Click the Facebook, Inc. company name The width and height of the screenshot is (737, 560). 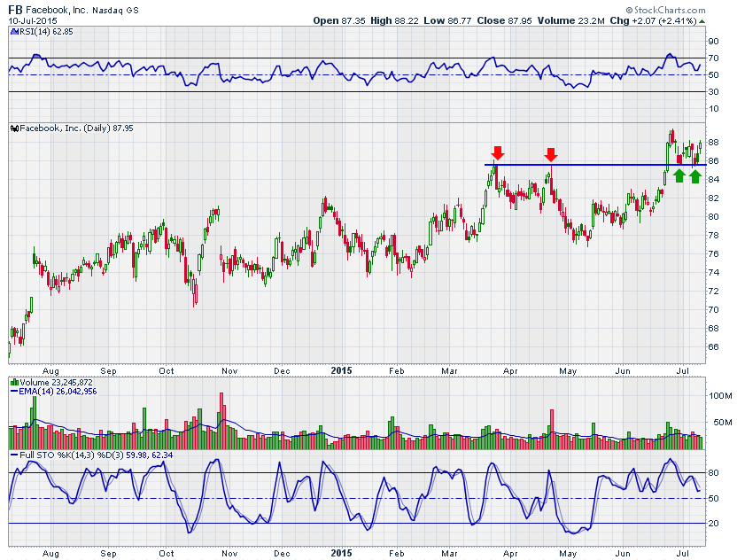pos(57,10)
